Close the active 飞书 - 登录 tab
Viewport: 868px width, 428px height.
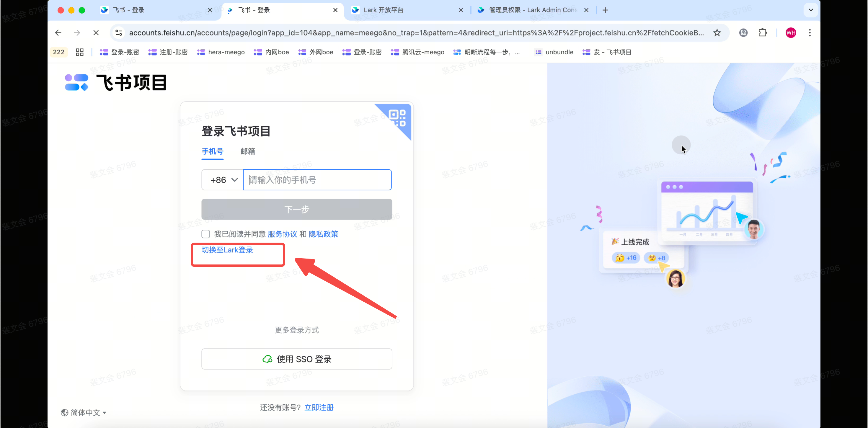335,10
